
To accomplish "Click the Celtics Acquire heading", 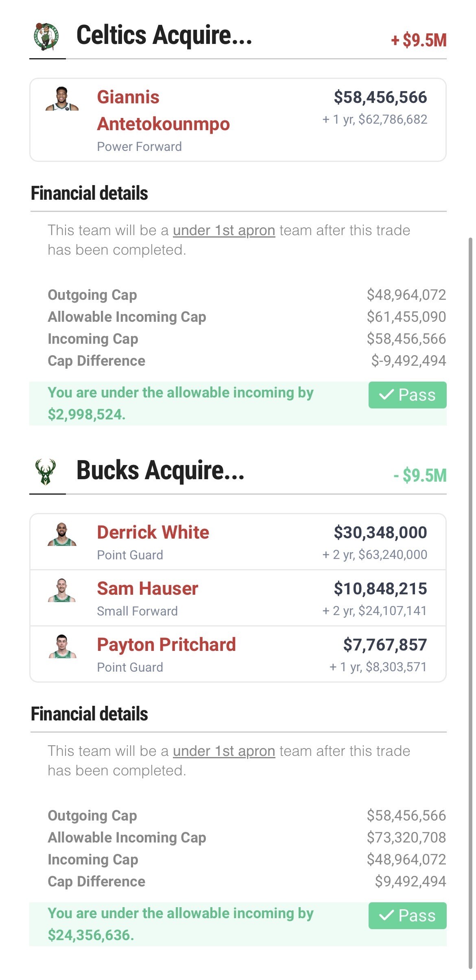I will (164, 35).
